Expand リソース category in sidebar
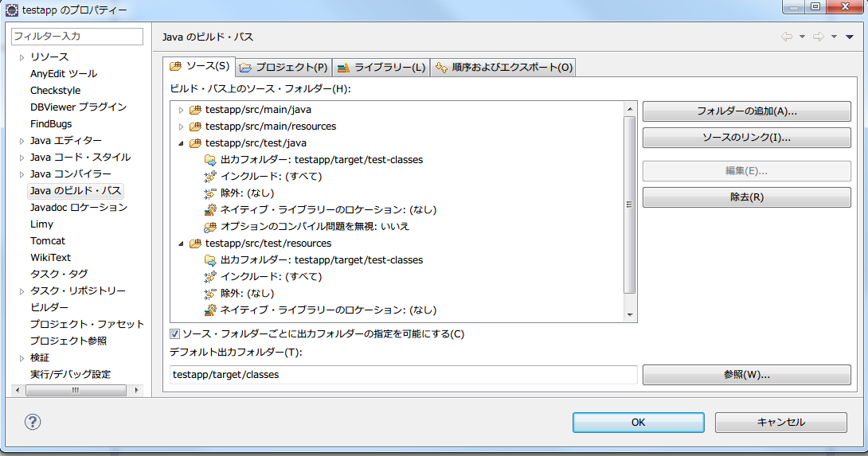The width and height of the screenshot is (868, 456). (22, 57)
